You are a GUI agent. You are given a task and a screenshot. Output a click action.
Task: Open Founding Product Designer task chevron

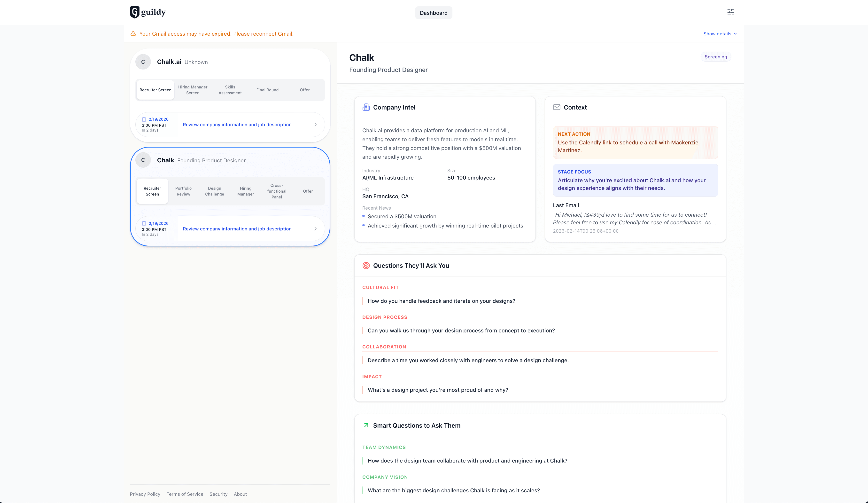[x=315, y=229]
